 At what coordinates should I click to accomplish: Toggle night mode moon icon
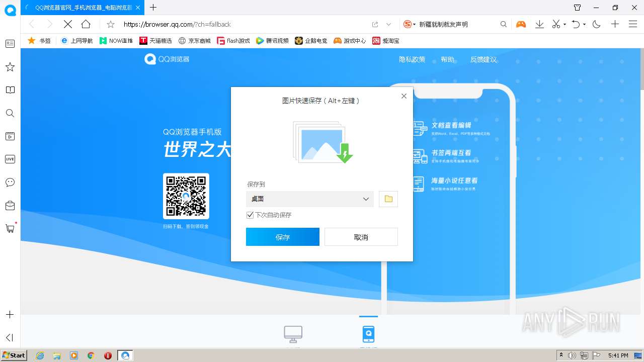tap(597, 24)
